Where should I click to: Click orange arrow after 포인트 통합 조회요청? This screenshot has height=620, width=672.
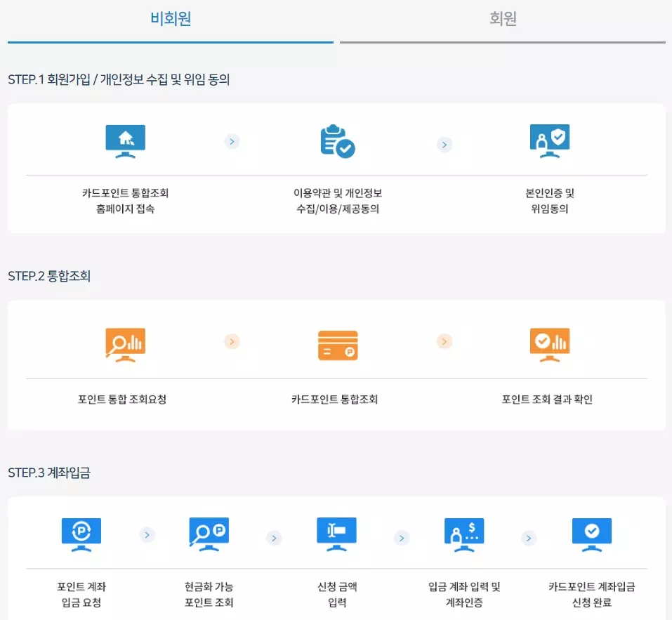point(232,341)
